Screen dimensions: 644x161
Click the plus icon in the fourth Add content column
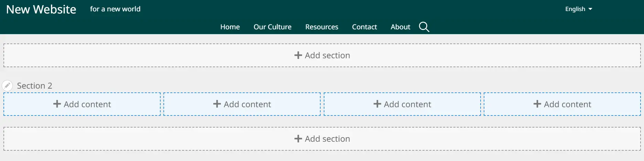(x=537, y=104)
